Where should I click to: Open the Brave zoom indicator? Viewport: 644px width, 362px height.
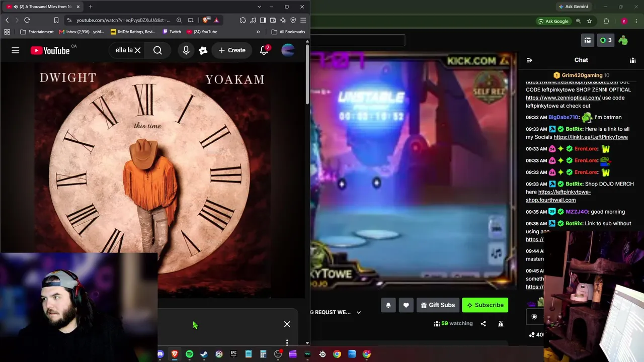click(x=179, y=20)
